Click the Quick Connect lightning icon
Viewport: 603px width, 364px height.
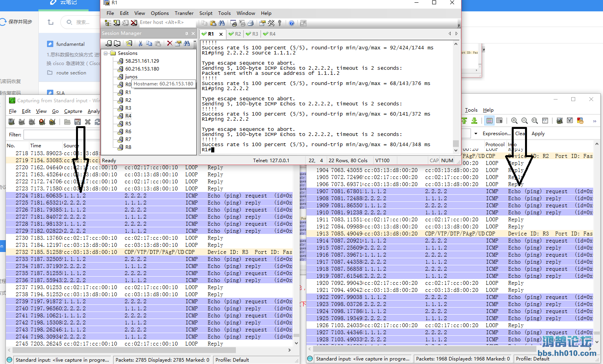point(117,23)
